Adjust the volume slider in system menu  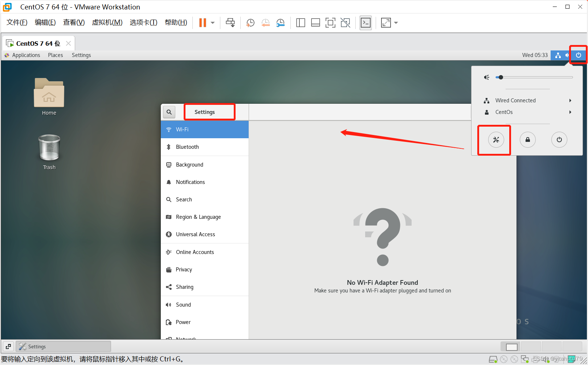tap(534, 77)
